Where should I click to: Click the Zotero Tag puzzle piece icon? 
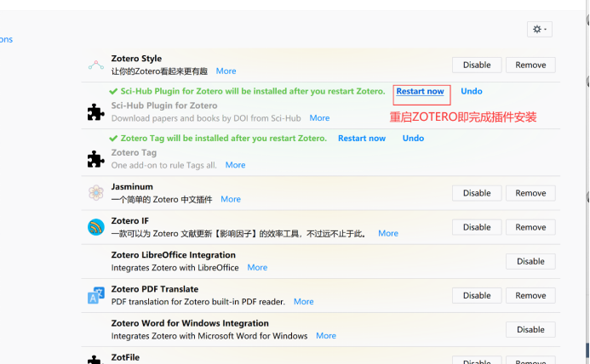click(95, 159)
